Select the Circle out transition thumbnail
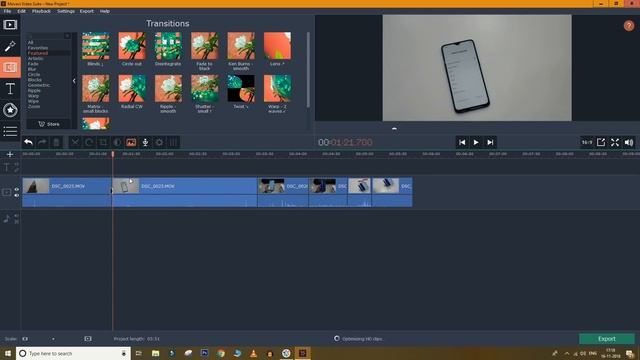 (x=132, y=46)
